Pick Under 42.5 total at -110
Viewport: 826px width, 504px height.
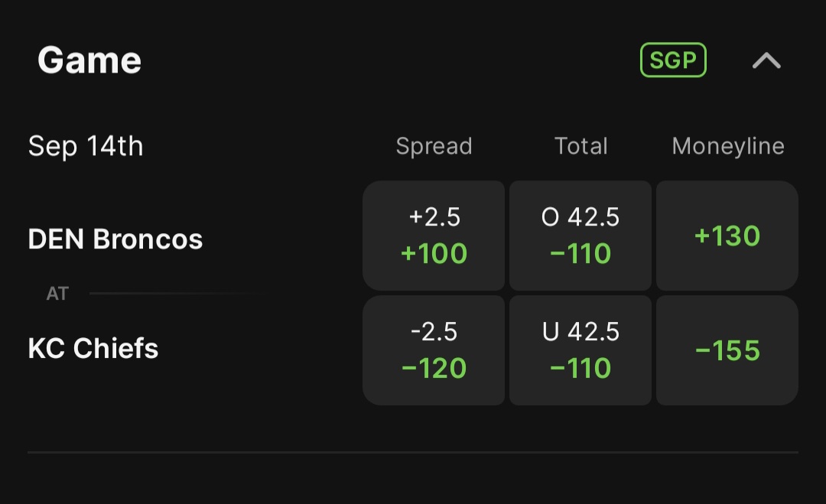[580, 350]
